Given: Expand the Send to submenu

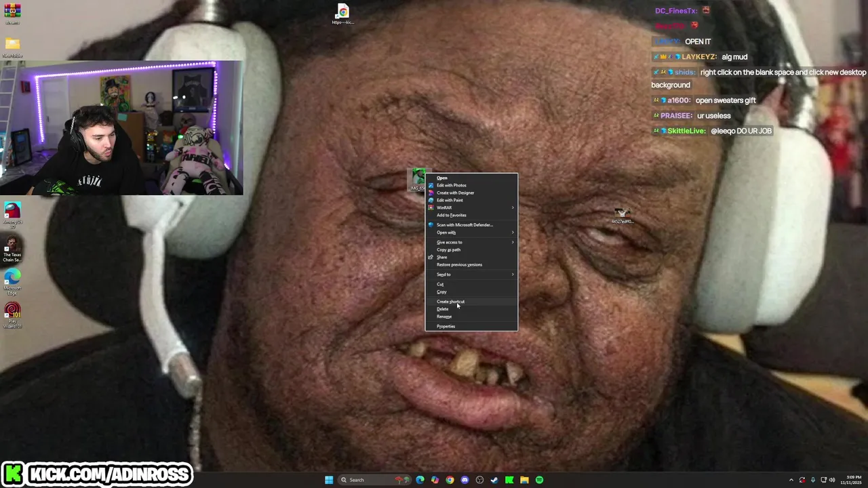Looking at the screenshot, I should pyautogui.click(x=471, y=274).
